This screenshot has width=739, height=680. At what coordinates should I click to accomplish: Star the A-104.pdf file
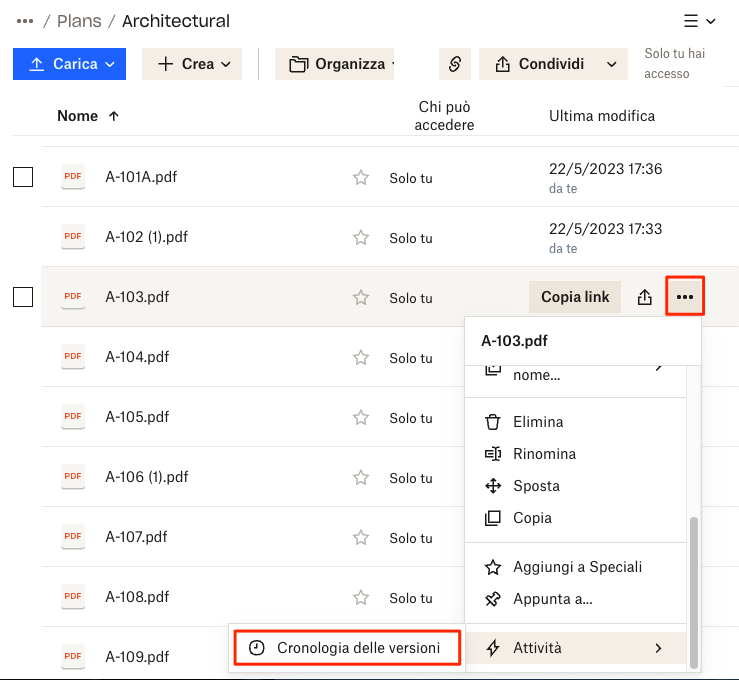coord(361,358)
